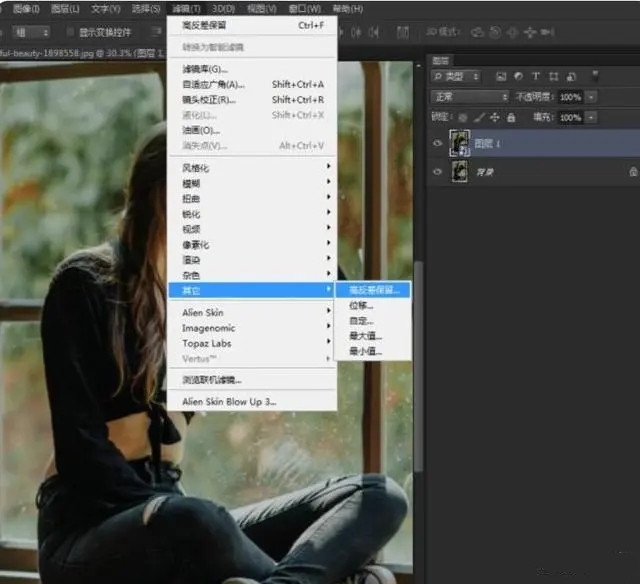The height and width of the screenshot is (584, 640).
Task: Hide 图层 1 using its eye icon
Action: 436,143
